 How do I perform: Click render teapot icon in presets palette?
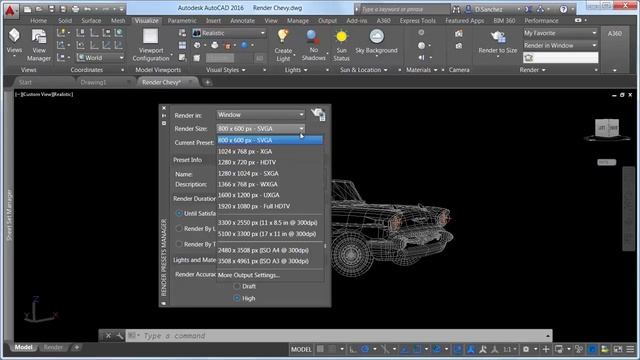318,114
